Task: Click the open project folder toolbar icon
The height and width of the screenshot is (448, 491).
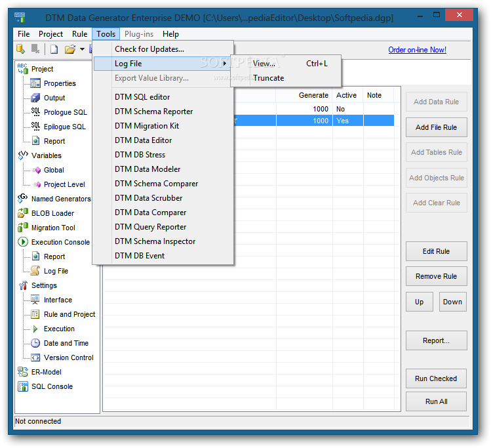Action: tap(70, 49)
